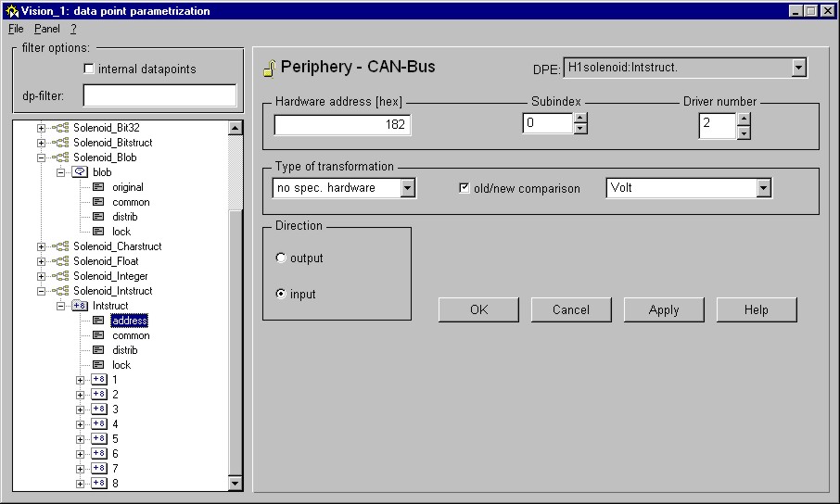Expand the Solenoid_Charstruct tree node
840x504 pixels.
click(41, 246)
